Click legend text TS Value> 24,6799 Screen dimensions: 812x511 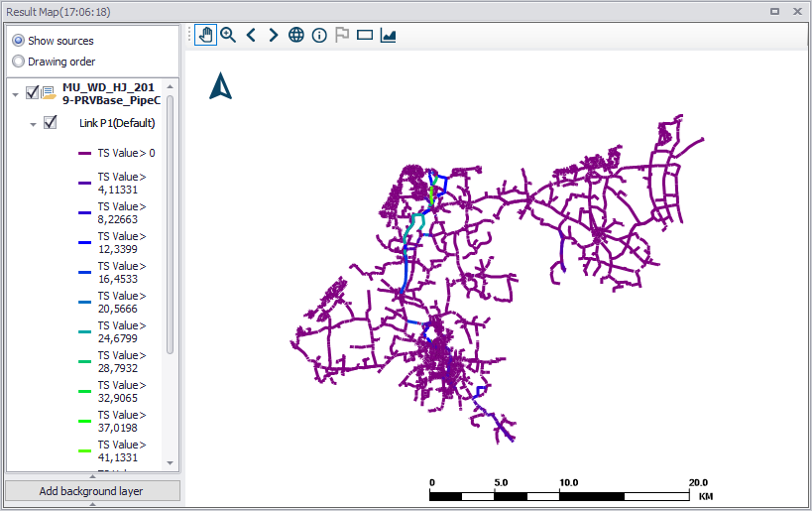(x=122, y=332)
